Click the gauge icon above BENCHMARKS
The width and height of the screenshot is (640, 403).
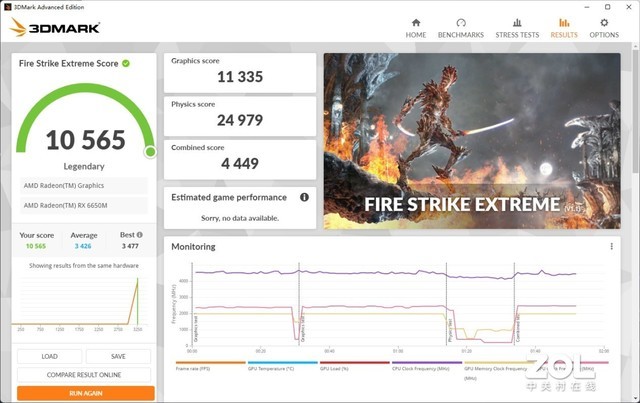(461, 22)
